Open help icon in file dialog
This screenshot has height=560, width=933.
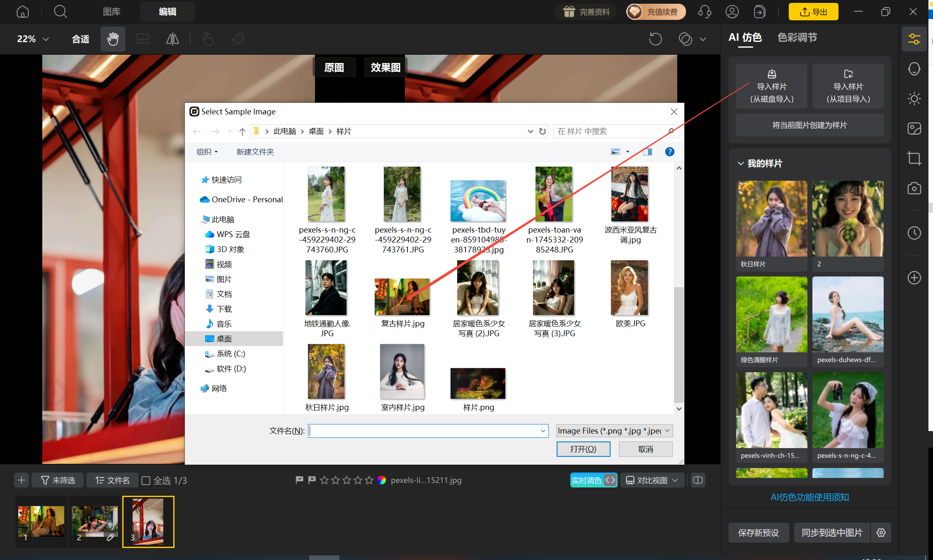[669, 152]
